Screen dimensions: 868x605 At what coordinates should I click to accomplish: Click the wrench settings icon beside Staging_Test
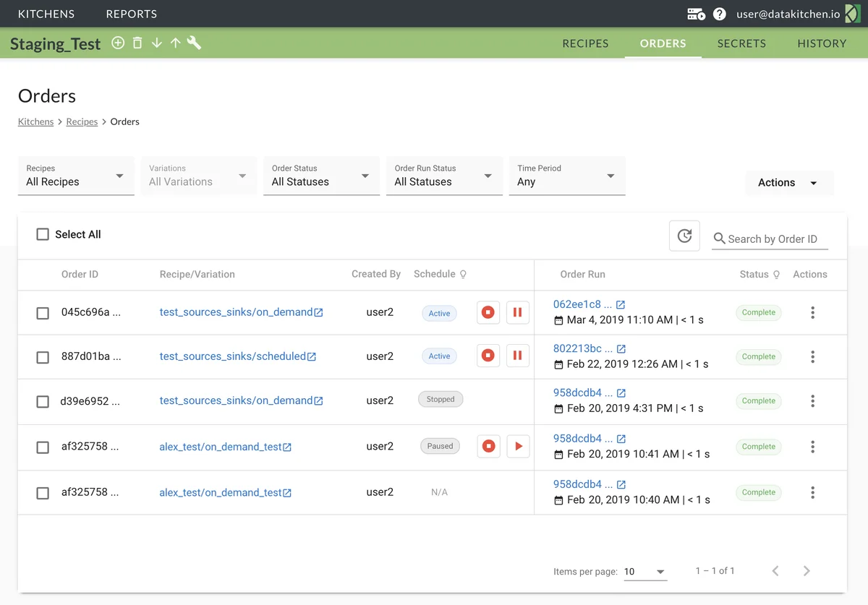point(194,43)
